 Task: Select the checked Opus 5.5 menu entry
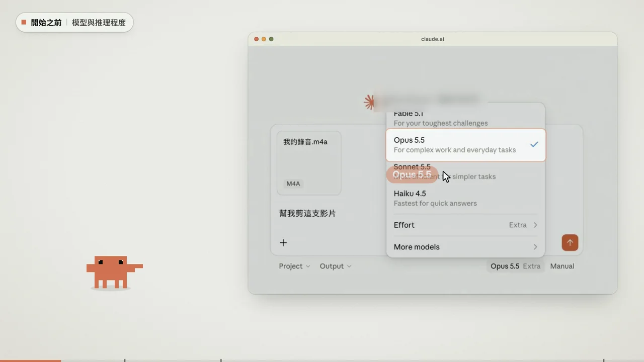click(465, 145)
